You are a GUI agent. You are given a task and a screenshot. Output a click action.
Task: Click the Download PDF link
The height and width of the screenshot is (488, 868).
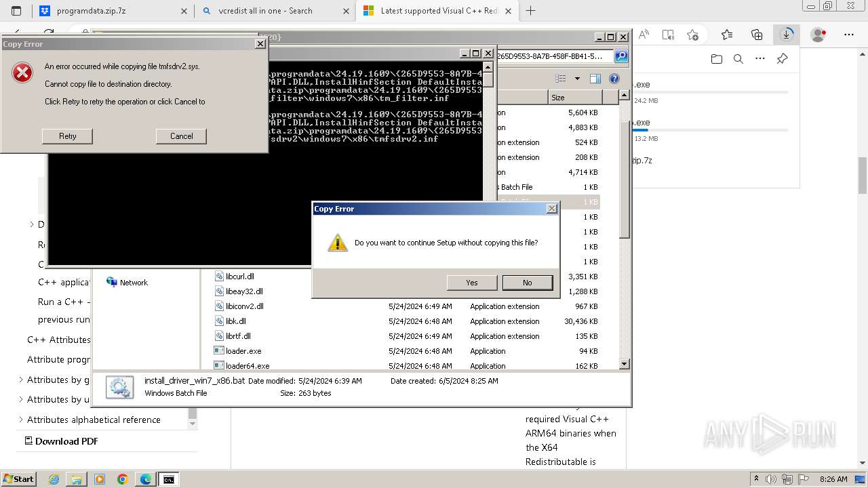[x=61, y=441]
